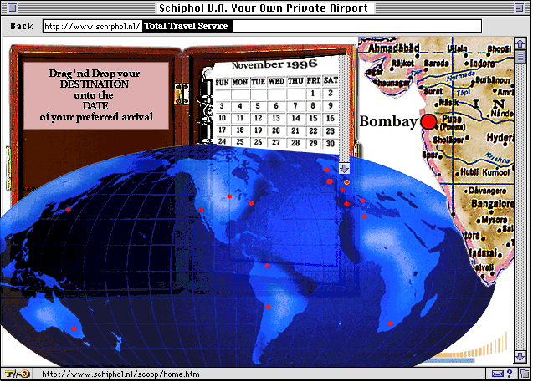Pick November 1 on the calendar
Viewport: 533px width, 392px height.
(x=313, y=93)
